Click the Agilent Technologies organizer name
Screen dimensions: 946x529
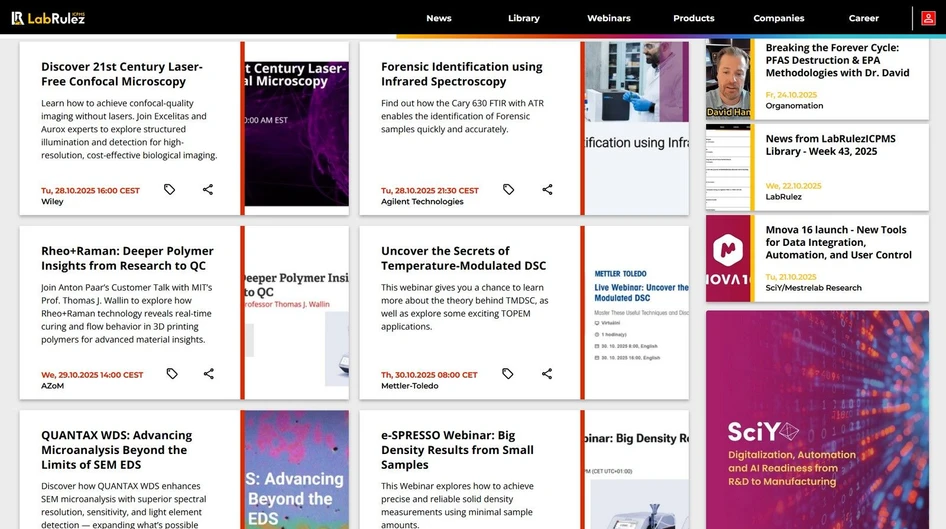[422, 201]
